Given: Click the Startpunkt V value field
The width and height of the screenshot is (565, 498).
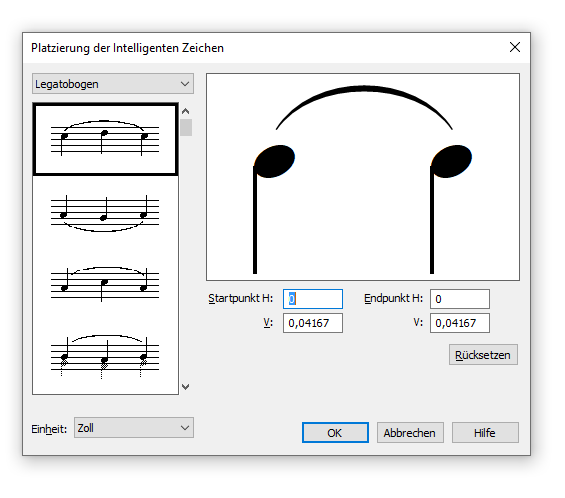Looking at the screenshot, I should [313, 323].
